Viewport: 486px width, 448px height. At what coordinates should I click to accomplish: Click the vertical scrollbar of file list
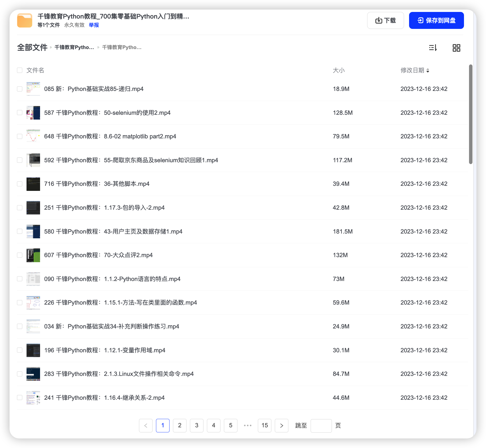tap(471, 114)
